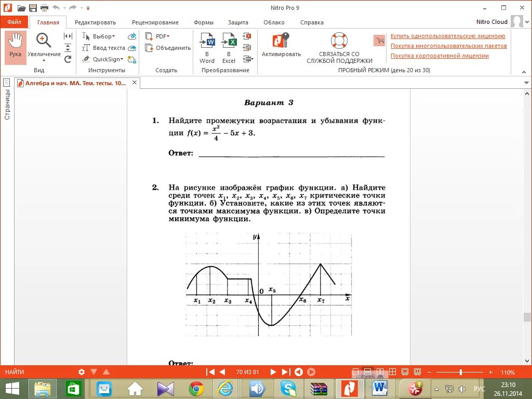The width and height of the screenshot is (532, 399).
Task: Click the rotate view icon
Action: pyautogui.click(x=68, y=59)
